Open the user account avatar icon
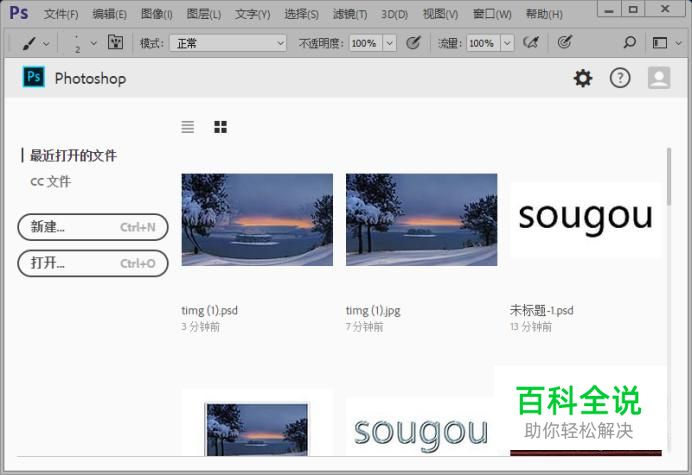692x475 pixels. (659, 78)
